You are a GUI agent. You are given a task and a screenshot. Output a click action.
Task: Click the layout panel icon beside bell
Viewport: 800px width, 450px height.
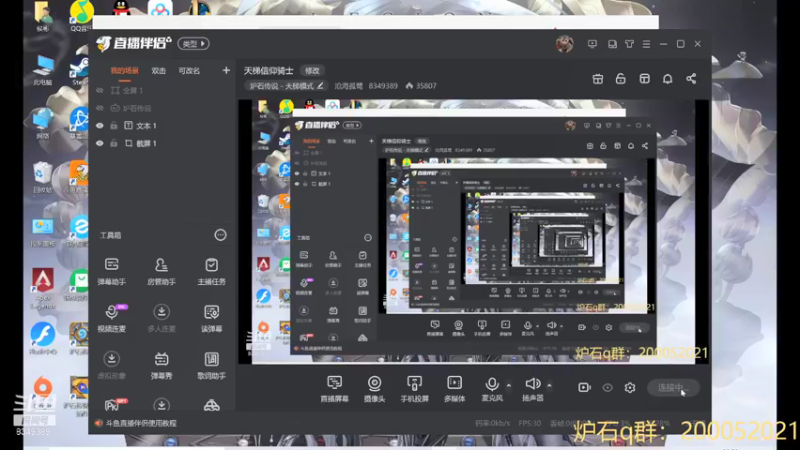pyautogui.click(x=644, y=79)
